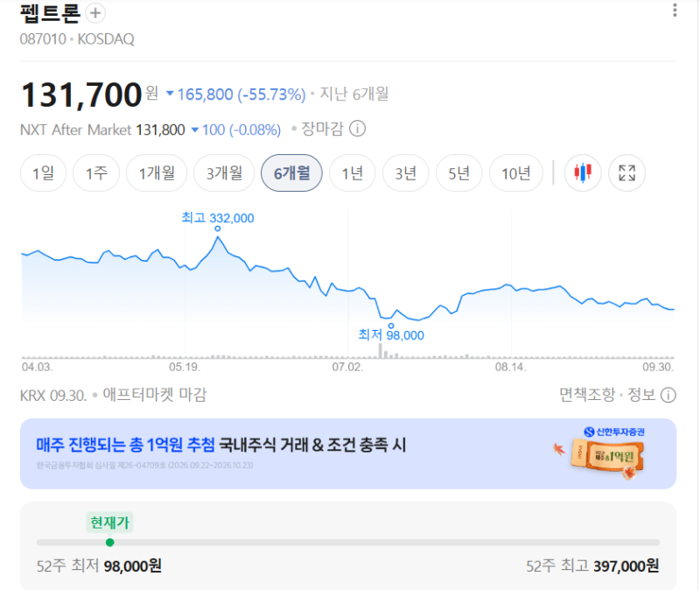
Task: Select the 6개월 chart period
Action: coord(291,172)
